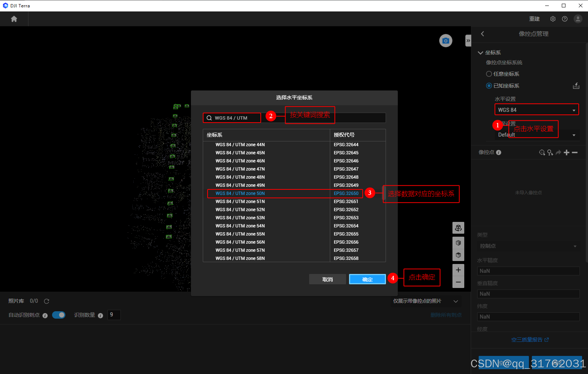Select WGS 84 / UTM zone 51N row
This screenshot has width=588, height=374.
pyautogui.click(x=294, y=202)
